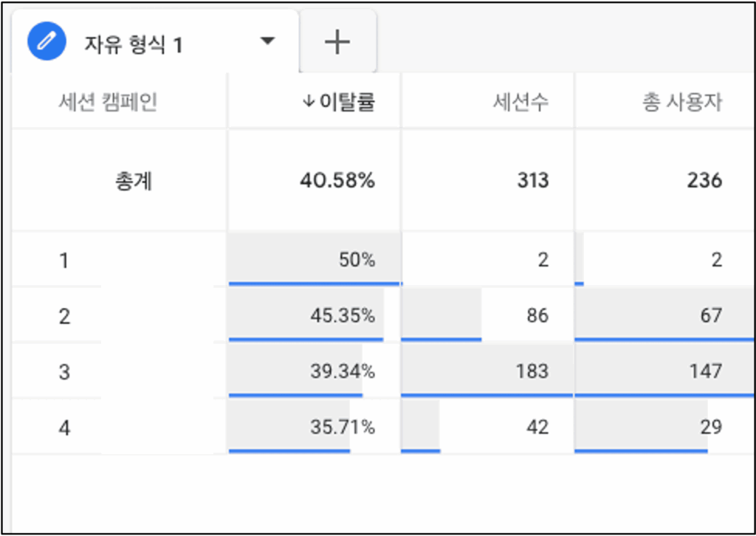Click the 세션수 column header
The width and height of the screenshot is (756, 536).
(x=520, y=102)
